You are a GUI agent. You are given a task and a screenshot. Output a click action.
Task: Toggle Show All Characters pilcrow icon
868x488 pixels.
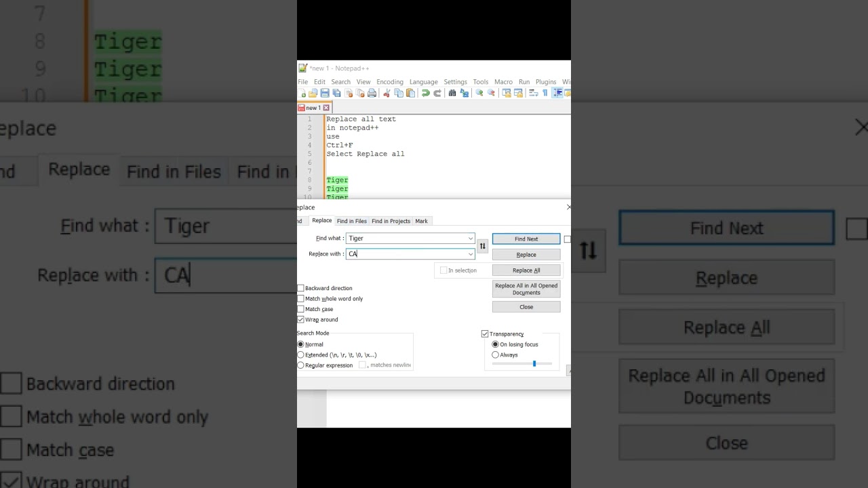[545, 93]
